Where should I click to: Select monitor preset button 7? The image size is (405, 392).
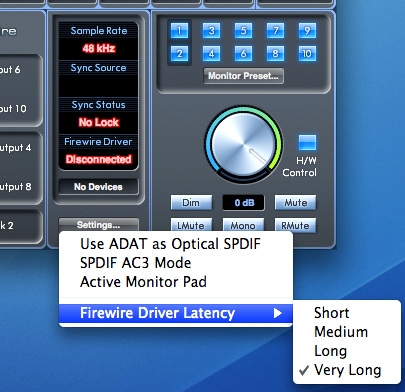pos(275,31)
